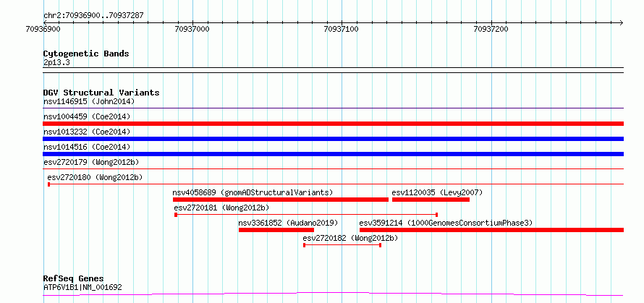Open variant esv2720180 (Wong2012b) label
The image size is (644, 303).
[95, 177]
